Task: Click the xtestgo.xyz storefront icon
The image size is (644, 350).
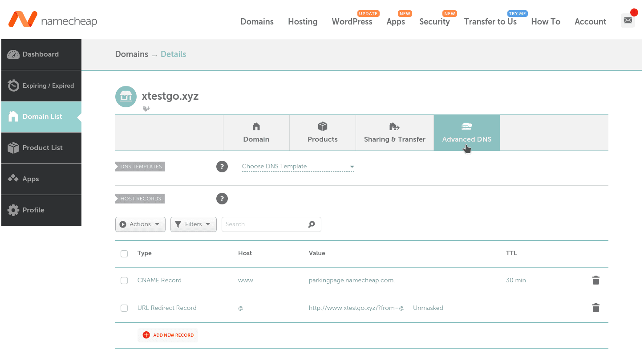Action: tap(126, 97)
